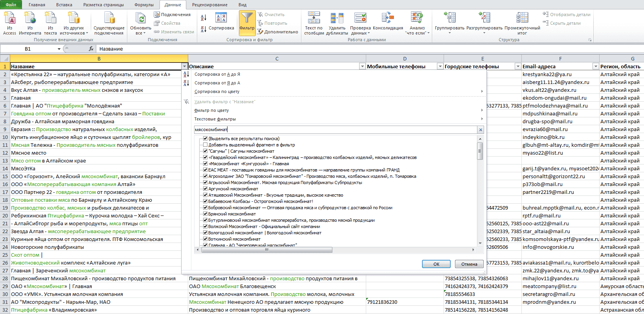Image resolution: width=644 pixels, height=314 pixels.
Task: Open the Описание column filter dropdown
Action: pos(362,66)
